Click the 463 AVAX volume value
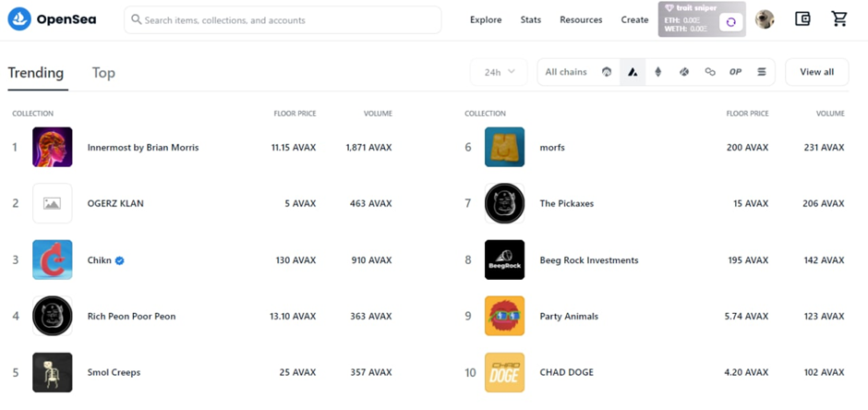 tap(371, 204)
